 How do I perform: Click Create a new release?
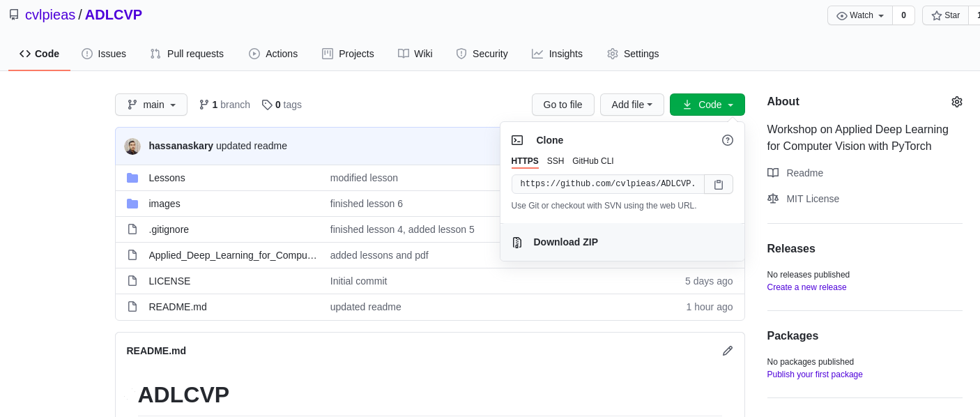coord(807,287)
